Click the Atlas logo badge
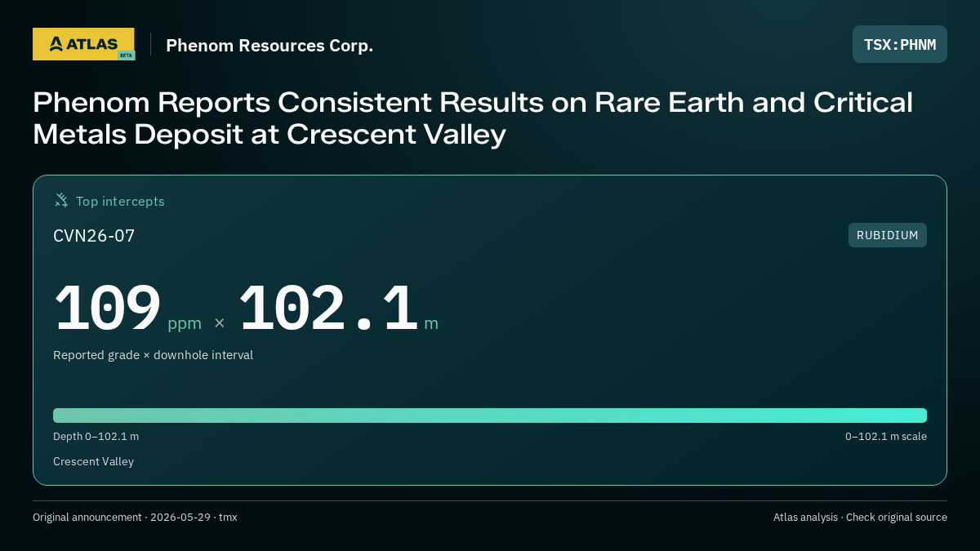This screenshot has height=551, width=980. pos(83,44)
